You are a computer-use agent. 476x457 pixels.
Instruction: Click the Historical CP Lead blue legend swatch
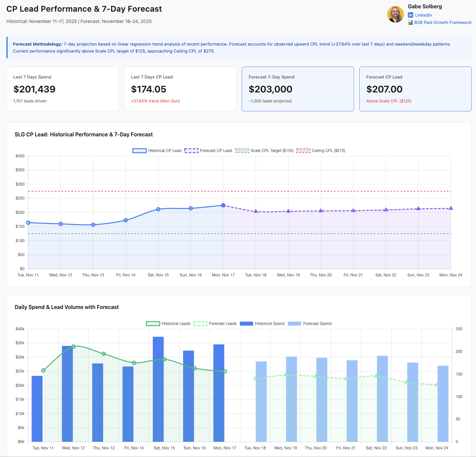139,151
